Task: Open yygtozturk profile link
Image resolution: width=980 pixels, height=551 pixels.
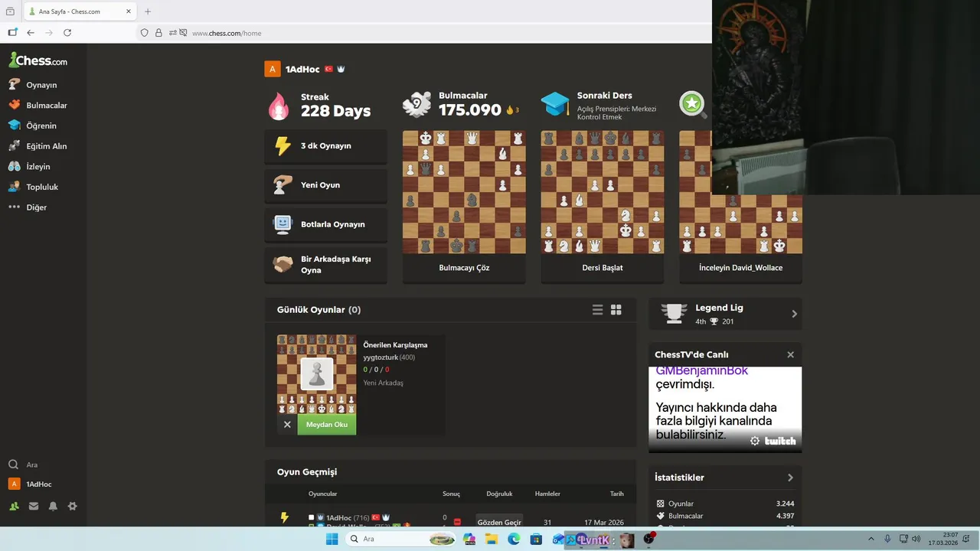Action: tap(381, 357)
